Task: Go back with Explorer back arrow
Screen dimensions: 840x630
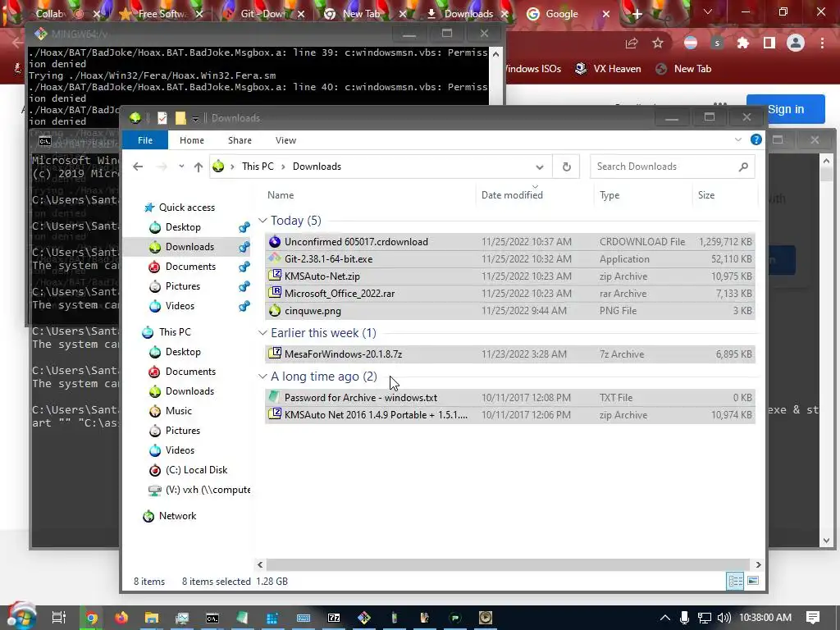Action: (x=138, y=167)
